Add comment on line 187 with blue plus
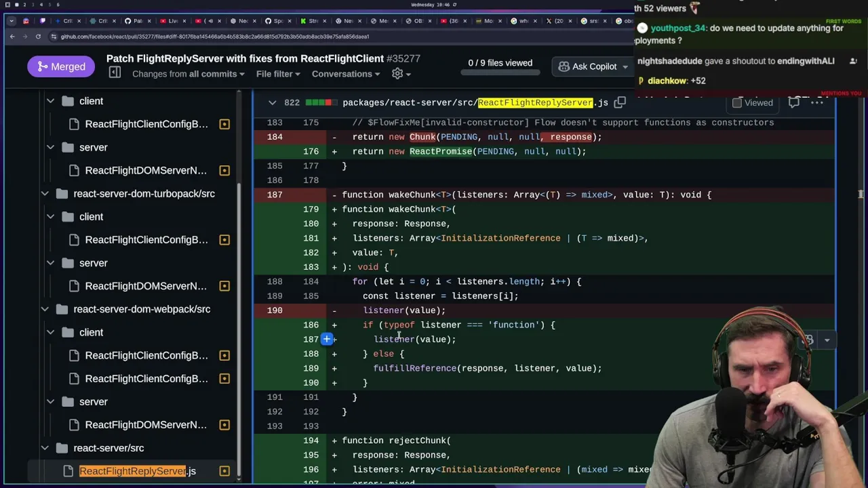This screenshot has width=868, height=488. pos(327,339)
